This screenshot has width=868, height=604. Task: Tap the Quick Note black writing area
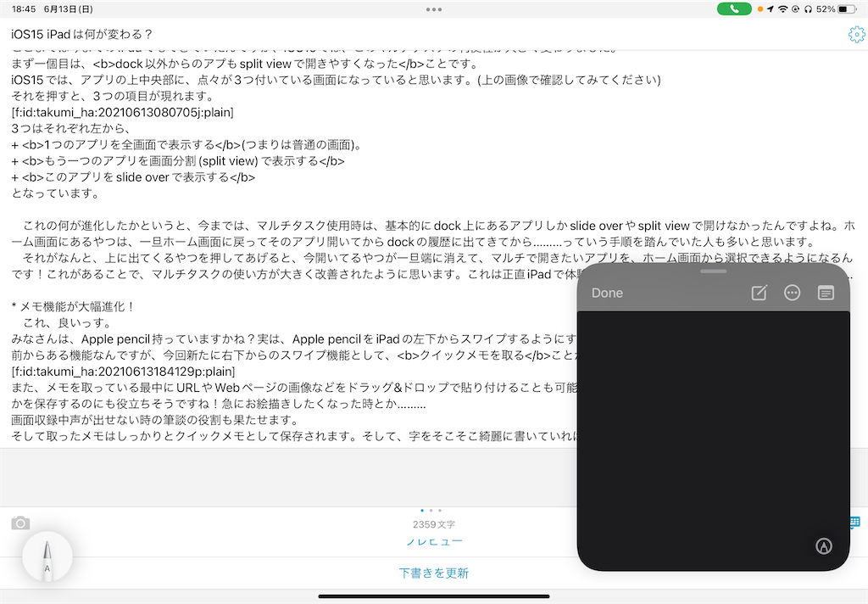point(713,440)
